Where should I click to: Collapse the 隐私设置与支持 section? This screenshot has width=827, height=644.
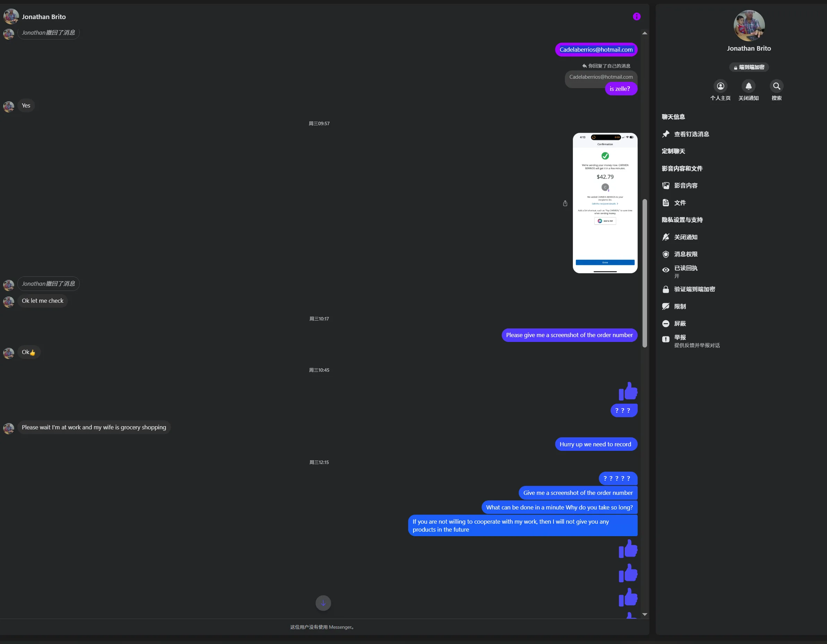[682, 220]
